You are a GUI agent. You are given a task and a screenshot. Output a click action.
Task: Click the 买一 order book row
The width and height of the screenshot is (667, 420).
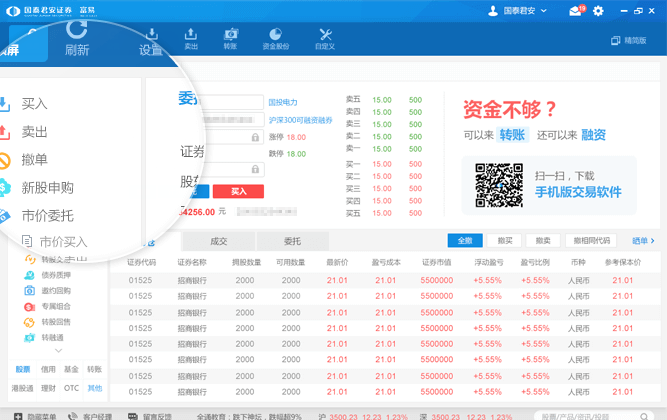click(384, 164)
